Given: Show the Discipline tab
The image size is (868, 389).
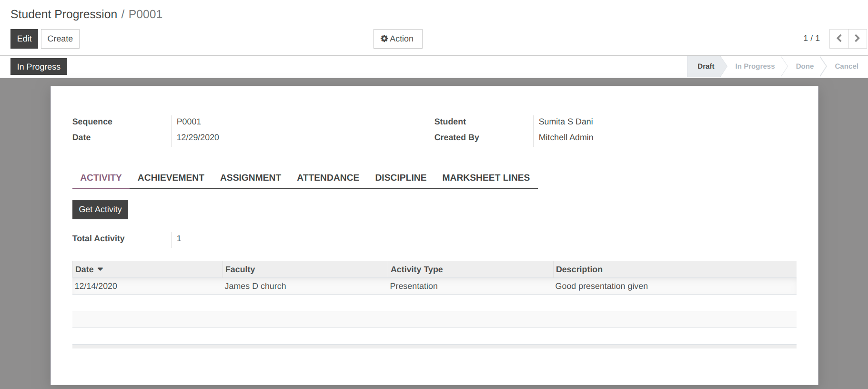Looking at the screenshot, I should [x=401, y=178].
